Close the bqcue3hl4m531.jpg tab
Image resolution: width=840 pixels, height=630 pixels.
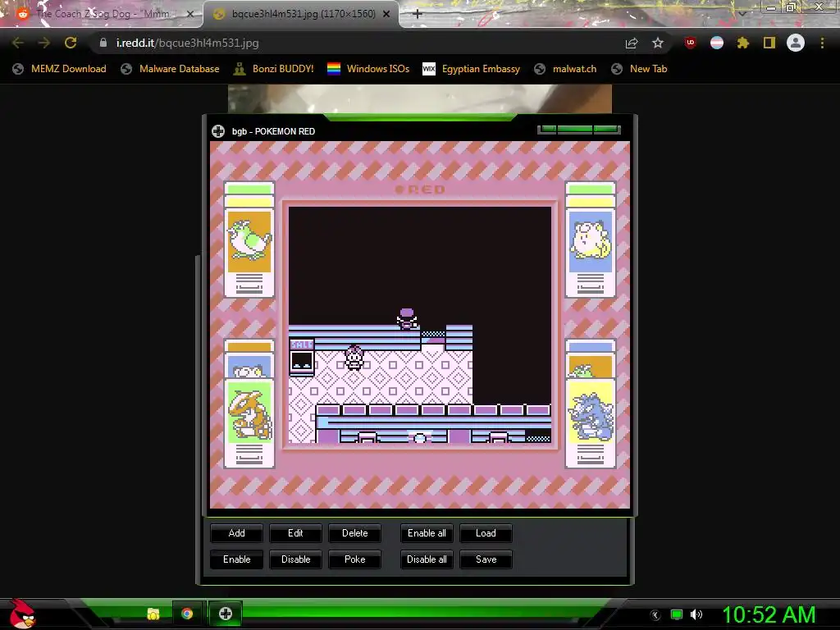point(386,14)
